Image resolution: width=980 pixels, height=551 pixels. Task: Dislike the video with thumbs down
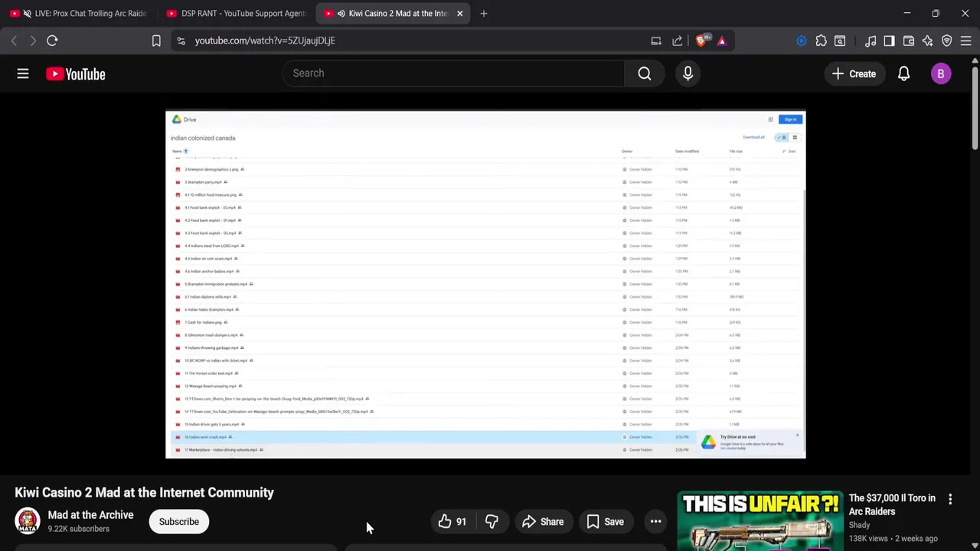(x=492, y=522)
